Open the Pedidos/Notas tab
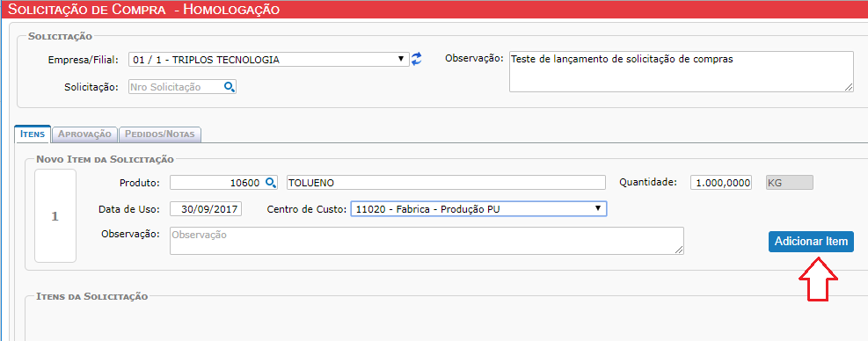 159,134
